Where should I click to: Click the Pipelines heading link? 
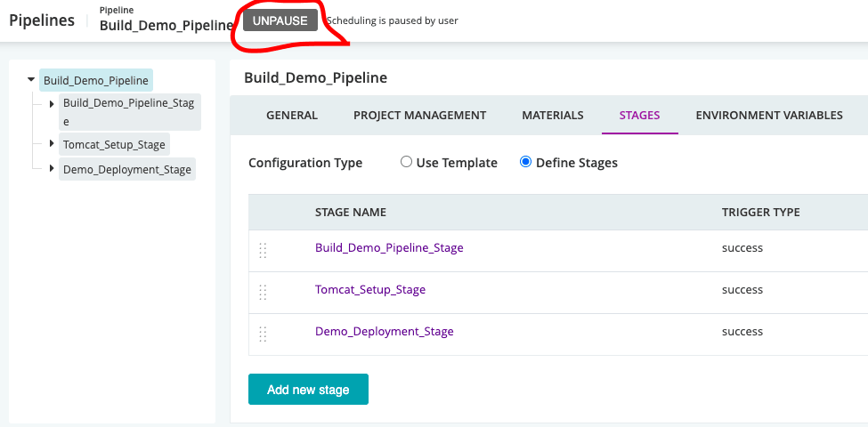[42, 20]
